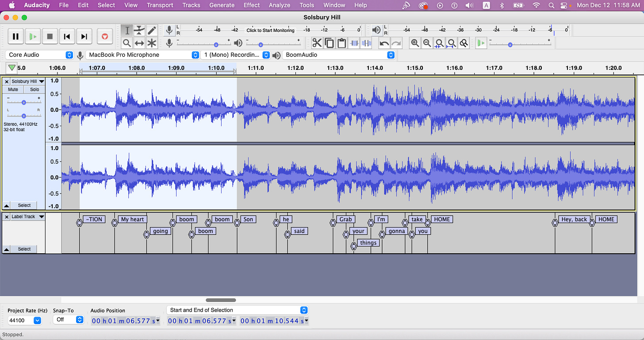Open the Analyze menu
644x340 pixels.
pos(280,5)
